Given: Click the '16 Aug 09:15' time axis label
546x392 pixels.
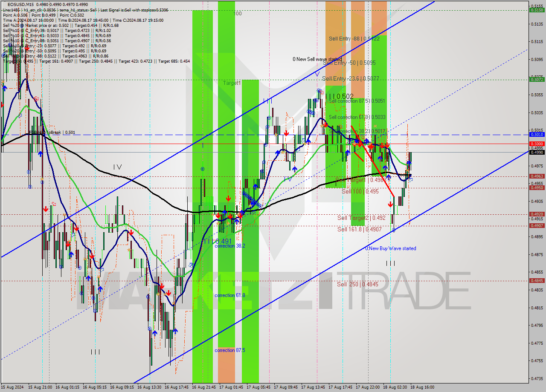Looking at the screenshot, I should point(122,387).
